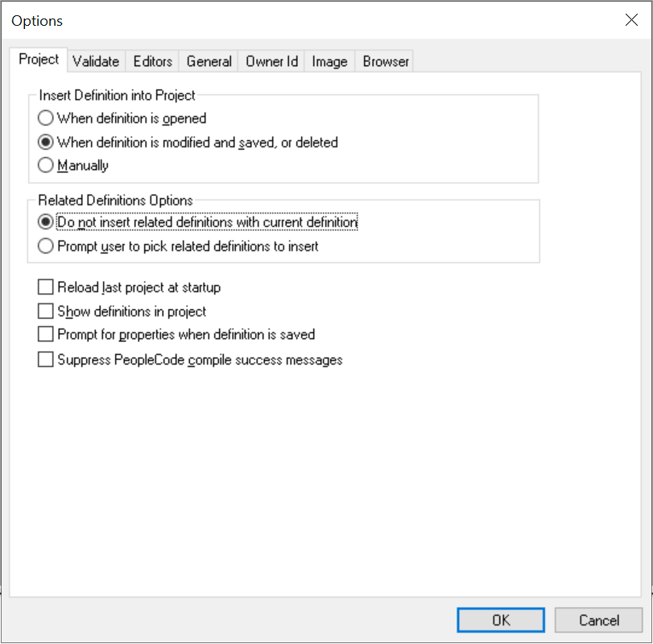Check 'Show definitions in project'

(x=46, y=311)
